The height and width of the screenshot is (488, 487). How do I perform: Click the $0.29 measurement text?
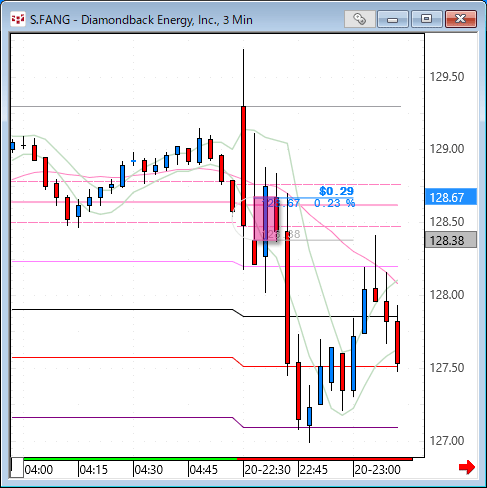point(336,191)
